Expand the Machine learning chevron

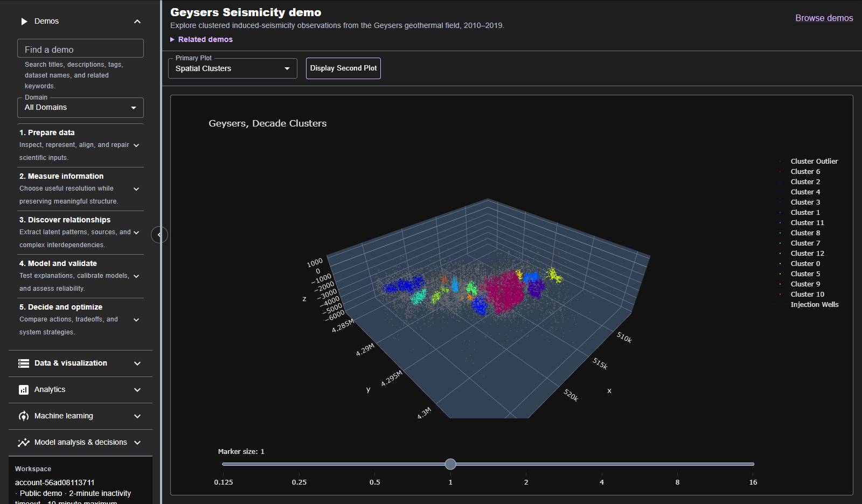(137, 416)
